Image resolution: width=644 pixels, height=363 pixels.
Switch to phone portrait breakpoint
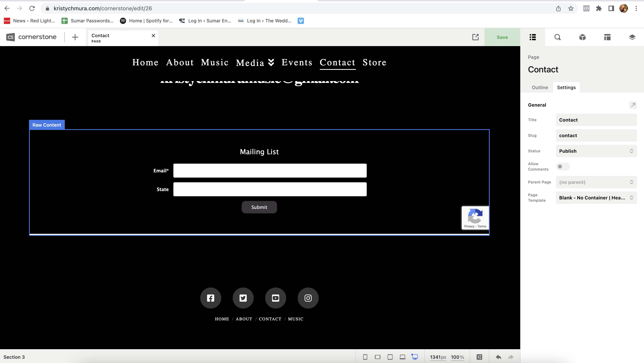365,357
